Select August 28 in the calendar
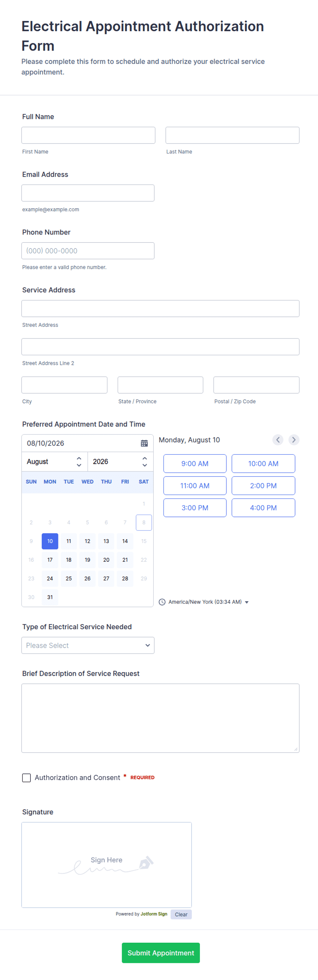This screenshot has height=980, width=318. pos(125,578)
